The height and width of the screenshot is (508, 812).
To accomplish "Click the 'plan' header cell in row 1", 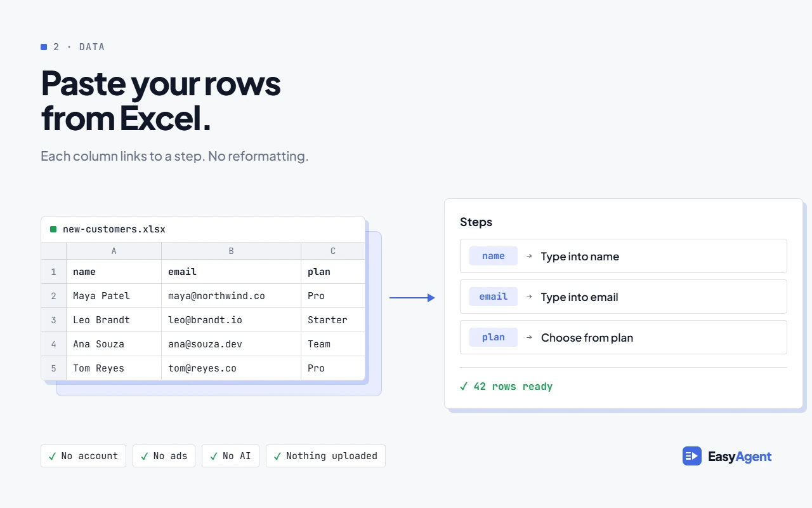I will (333, 272).
